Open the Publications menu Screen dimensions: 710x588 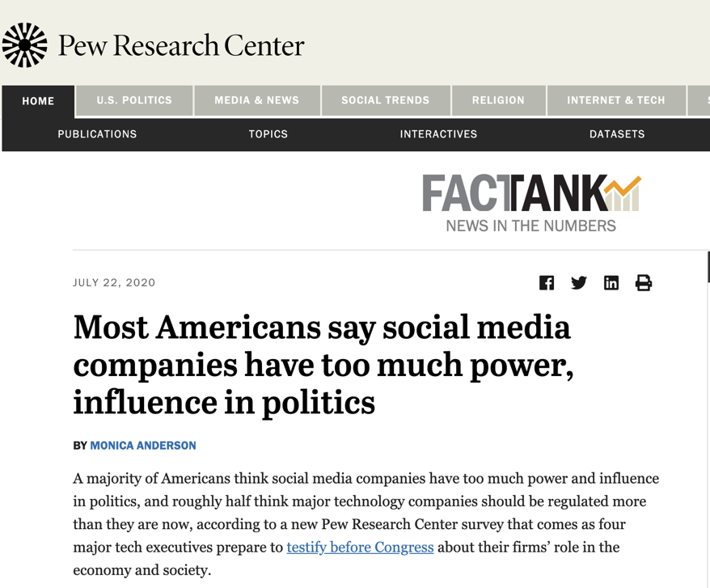97,134
